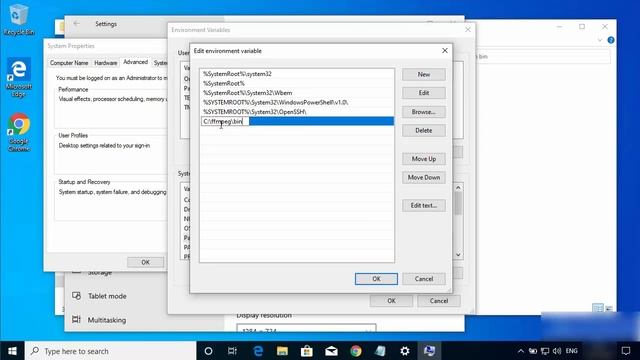
Task: Expand ribbon chevron in File Explorer
Action: (x=600, y=40)
